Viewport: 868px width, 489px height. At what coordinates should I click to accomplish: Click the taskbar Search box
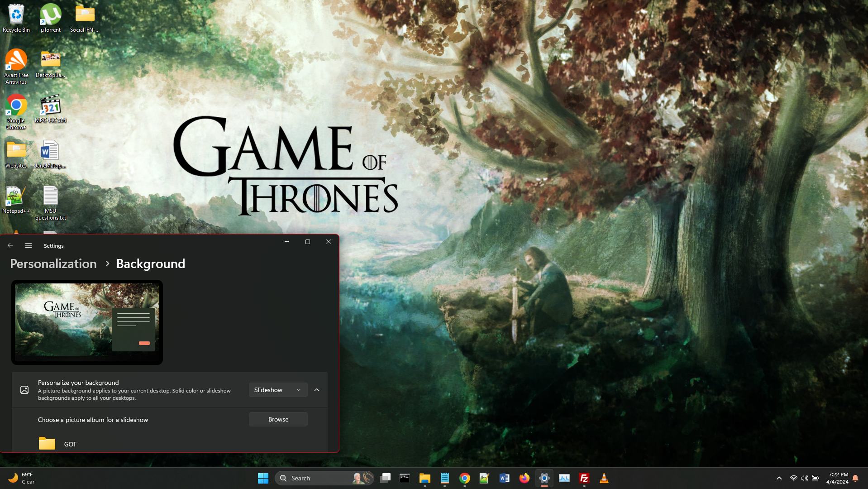point(324,478)
